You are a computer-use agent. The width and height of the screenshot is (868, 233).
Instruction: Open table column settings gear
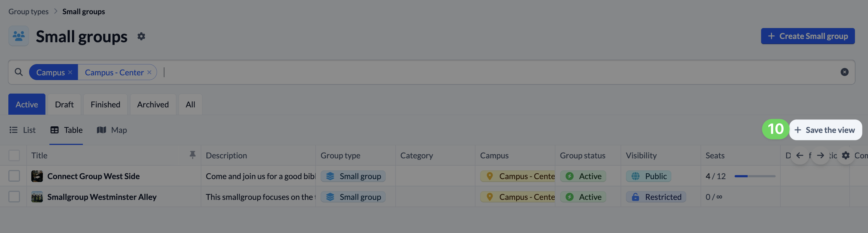tap(846, 155)
